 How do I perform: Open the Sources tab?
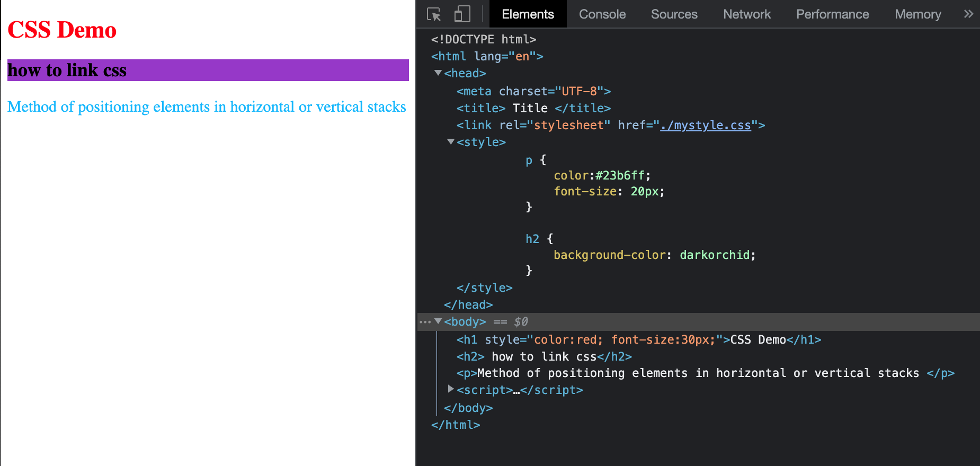pyautogui.click(x=674, y=14)
